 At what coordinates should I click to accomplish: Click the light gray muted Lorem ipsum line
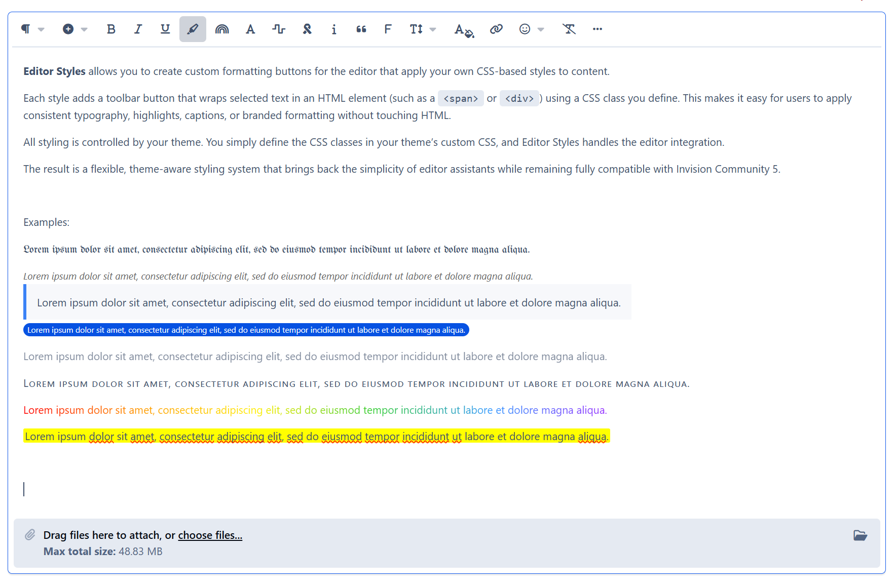(x=315, y=357)
